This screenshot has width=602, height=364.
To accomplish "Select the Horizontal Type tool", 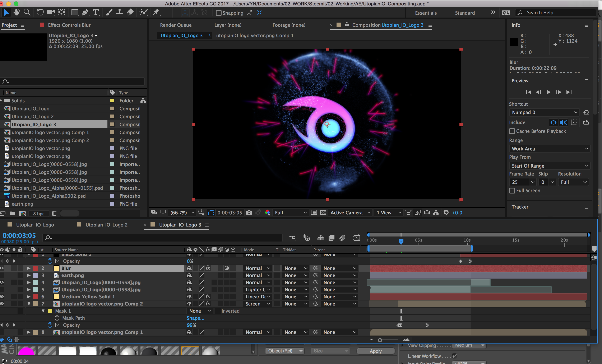I will pos(96,13).
